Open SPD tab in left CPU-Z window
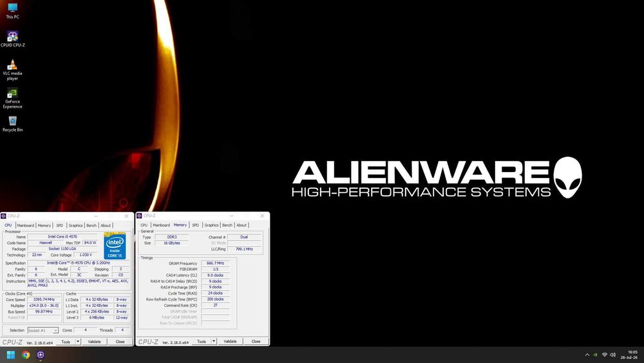The height and width of the screenshot is (363, 644). point(59,225)
